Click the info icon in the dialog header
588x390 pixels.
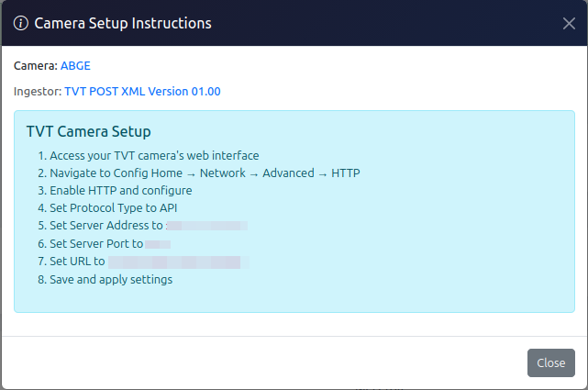22,23
